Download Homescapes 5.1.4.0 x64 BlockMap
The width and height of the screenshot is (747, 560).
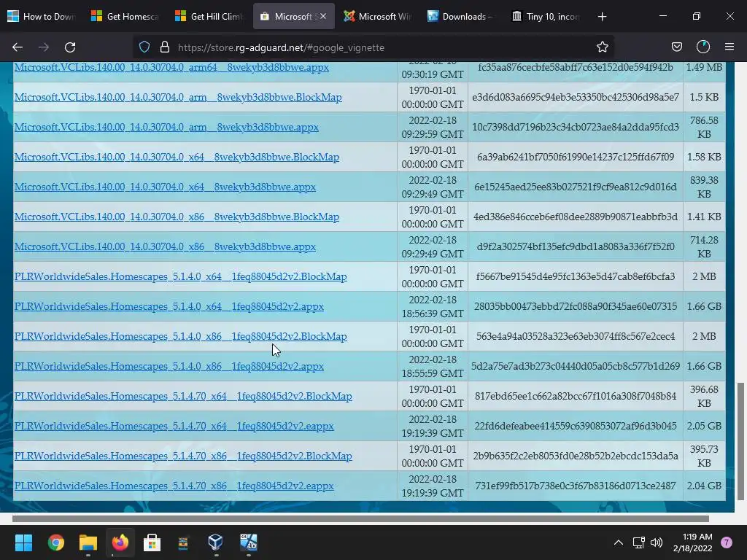181,276
